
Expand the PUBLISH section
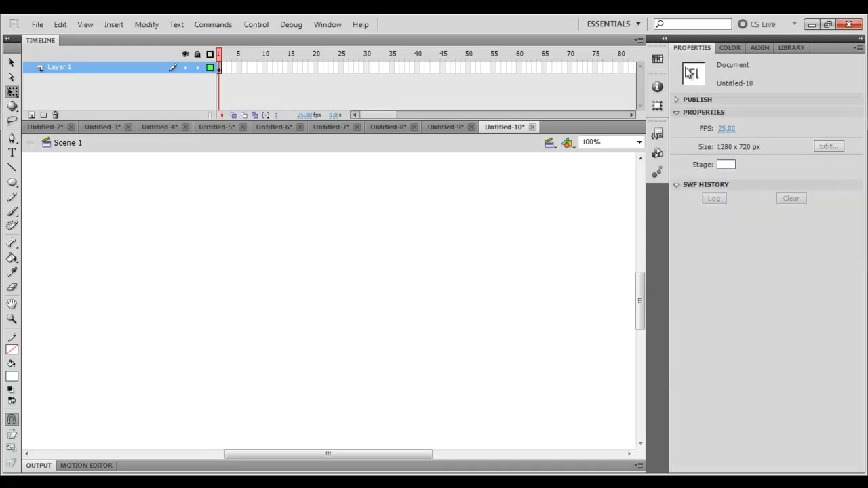coord(697,100)
